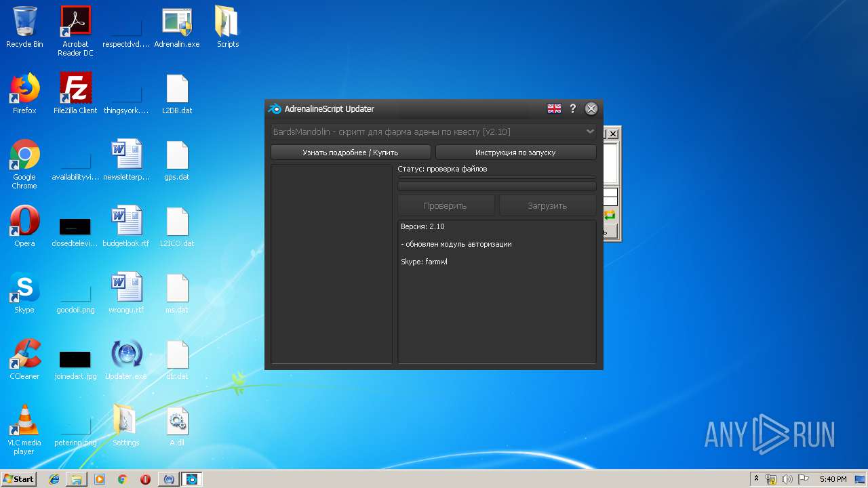Open the Action Center flag icon
This screenshot has height=488, width=868.
(803, 479)
